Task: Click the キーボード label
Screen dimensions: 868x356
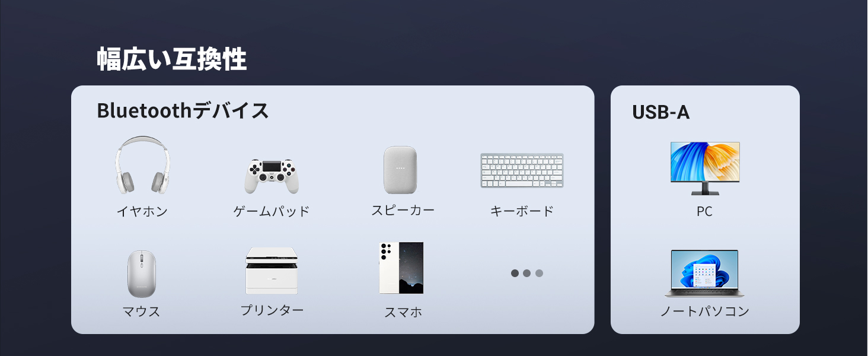Action: pos(522,211)
